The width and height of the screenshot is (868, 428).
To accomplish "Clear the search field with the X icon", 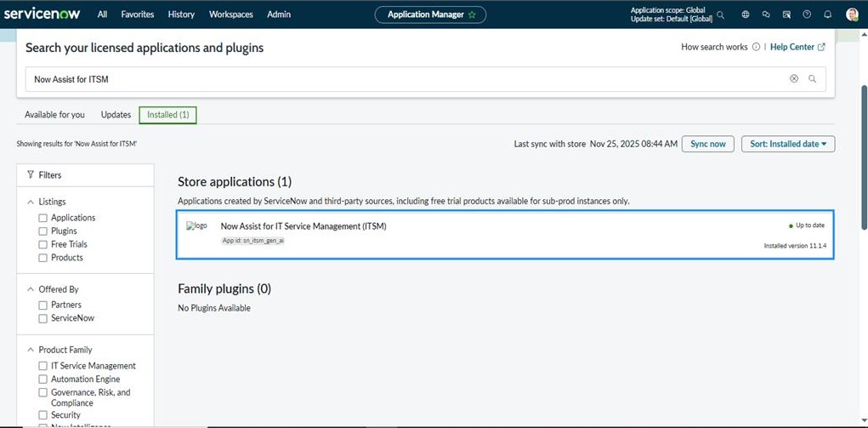I will [x=794, y=79].
